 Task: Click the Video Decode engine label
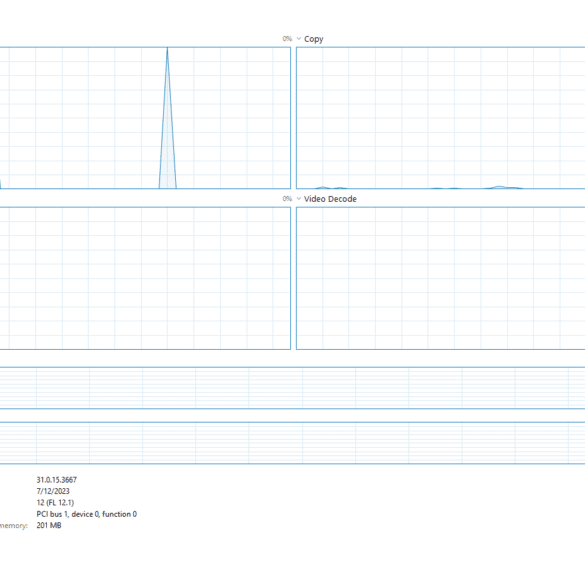click(330, 199)
